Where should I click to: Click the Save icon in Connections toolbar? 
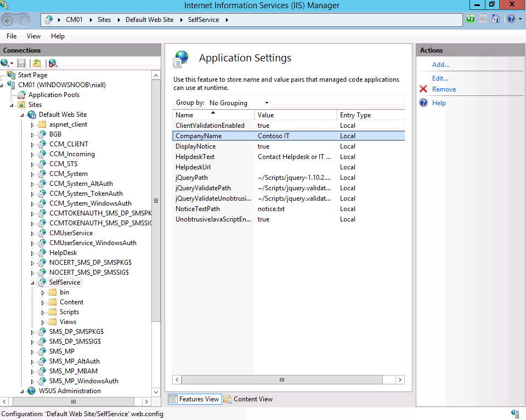coord(21,63)
